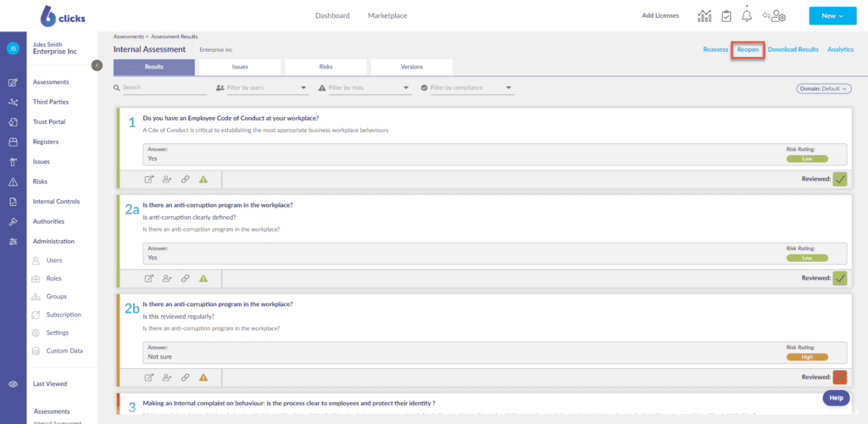The image size is (868, 424).
Task: Click the notification bell icon
Action: [747, 16]
